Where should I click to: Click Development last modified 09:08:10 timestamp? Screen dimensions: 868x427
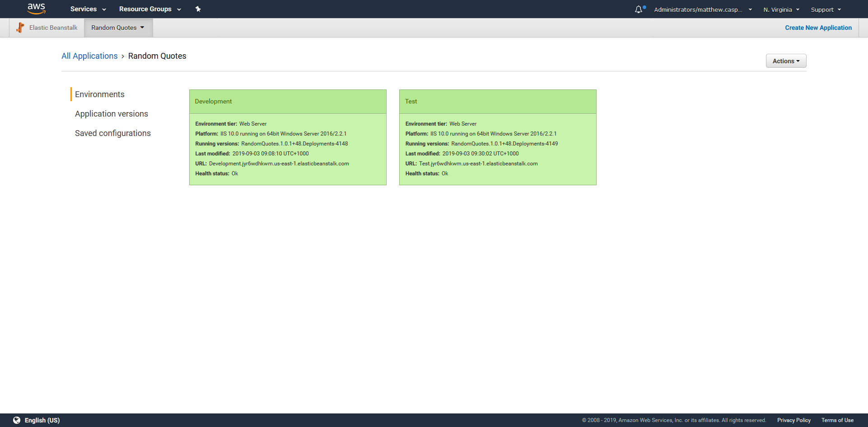click(x=271, y=154)
